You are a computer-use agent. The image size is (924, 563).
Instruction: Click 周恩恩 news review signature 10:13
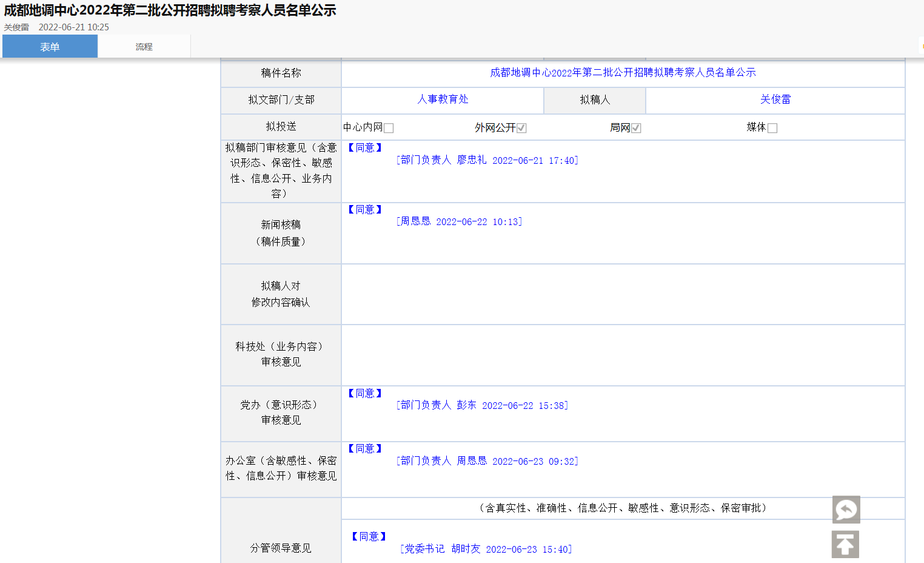[459, 222]
